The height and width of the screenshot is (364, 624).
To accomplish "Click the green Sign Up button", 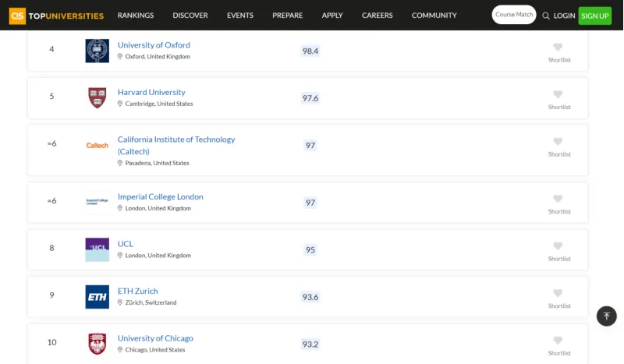I will click(594, 16).
